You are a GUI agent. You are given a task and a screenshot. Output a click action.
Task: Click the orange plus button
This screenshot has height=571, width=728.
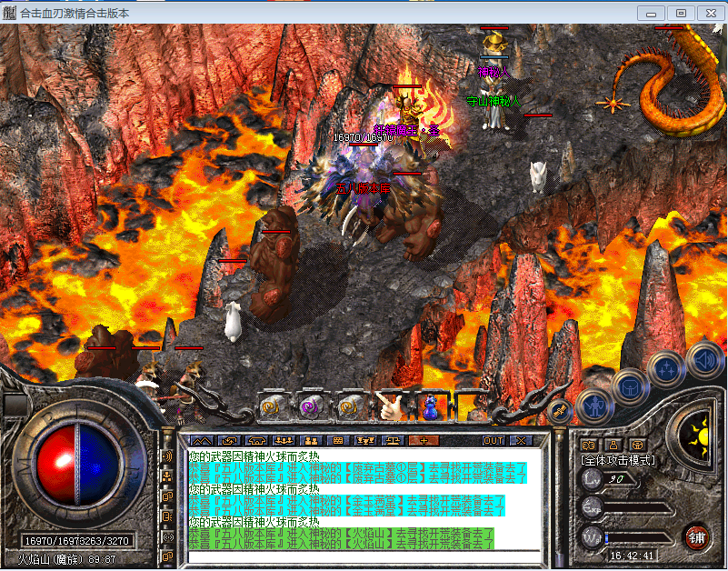click(x=424, y=440)
